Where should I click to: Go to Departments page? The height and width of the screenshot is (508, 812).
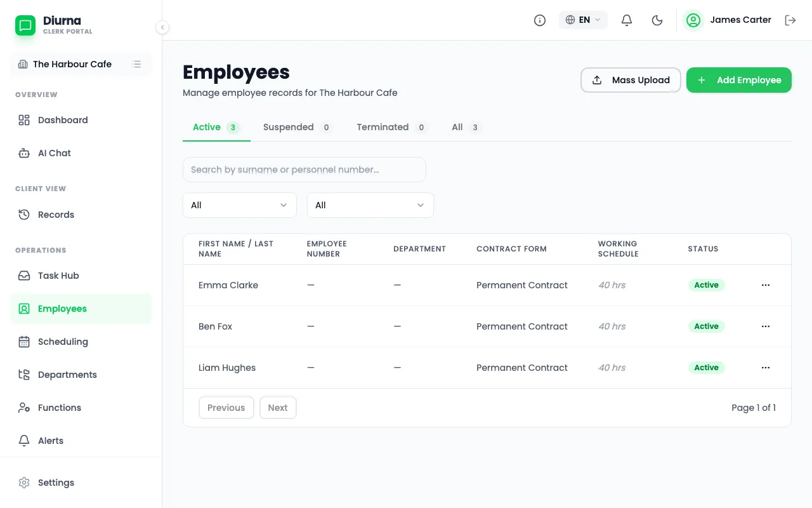point(81,375)
